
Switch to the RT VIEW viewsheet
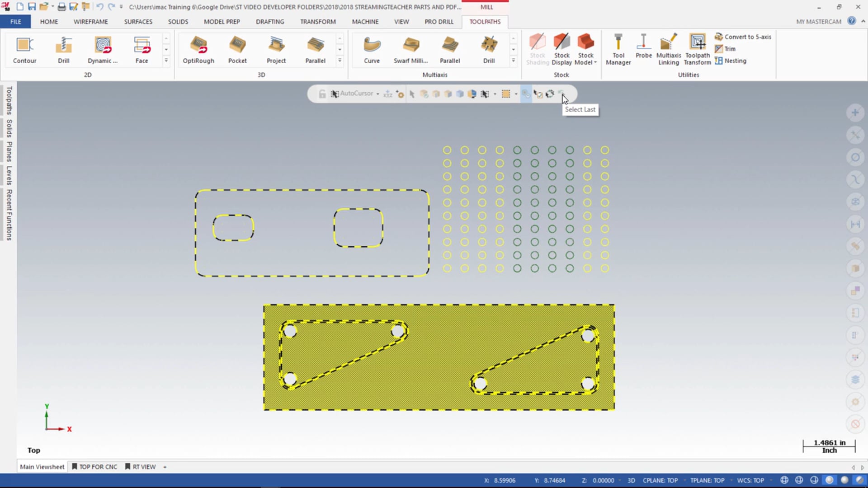coord(140,467)
